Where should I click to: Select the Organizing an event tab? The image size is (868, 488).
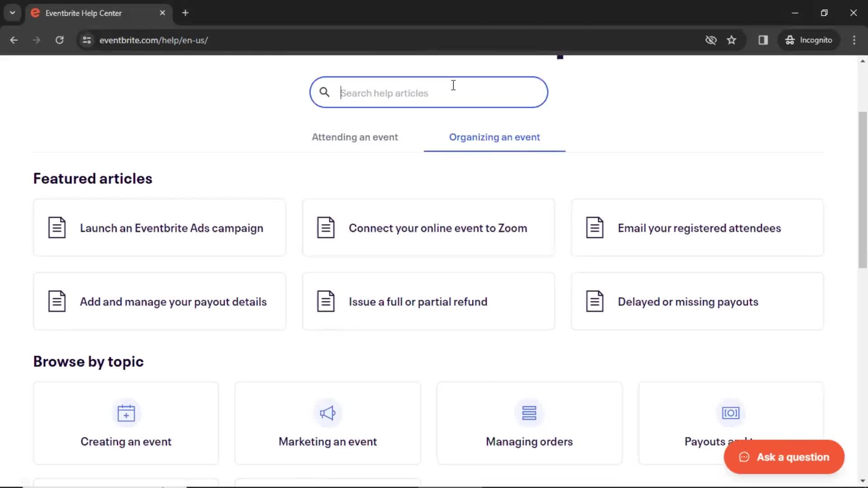(495, 137)
